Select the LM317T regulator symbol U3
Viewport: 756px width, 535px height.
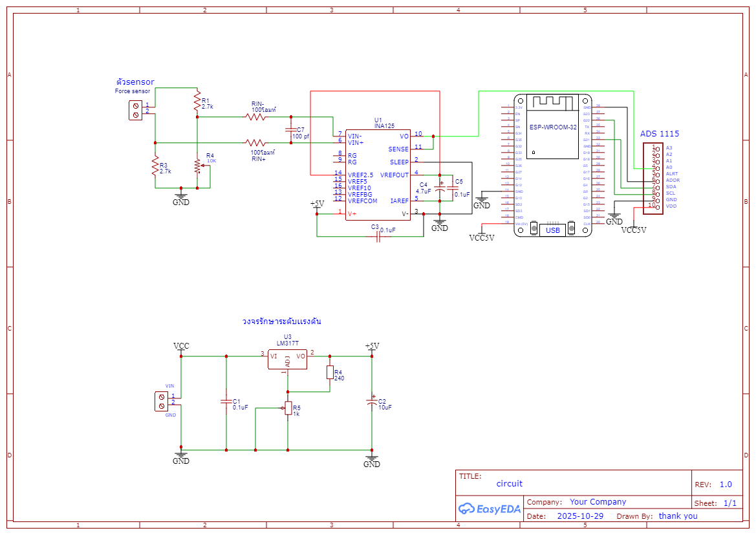[287, 360]
